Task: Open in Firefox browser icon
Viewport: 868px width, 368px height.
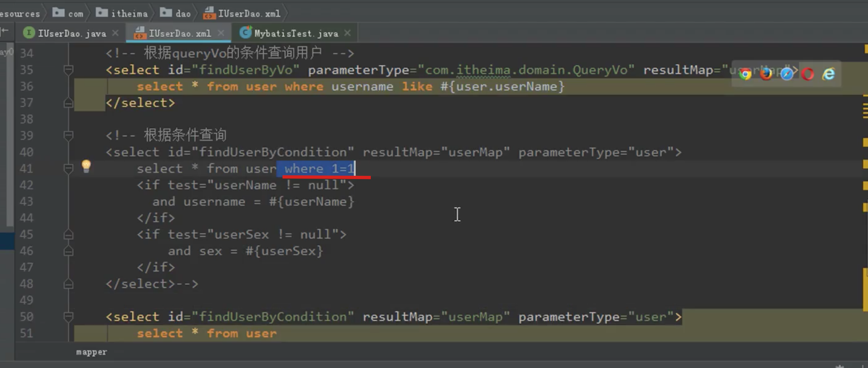Action: 766,74
